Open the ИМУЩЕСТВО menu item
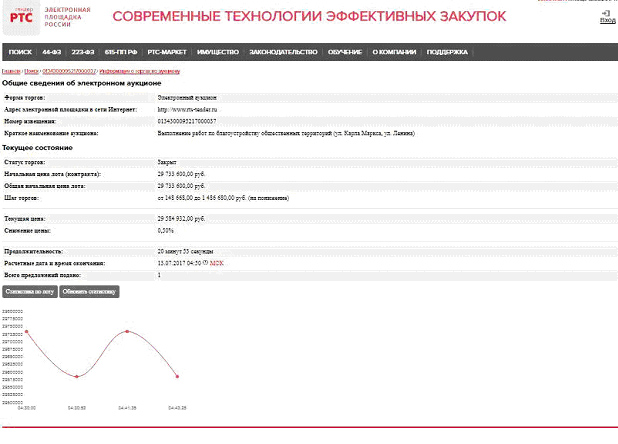 (x=218, y=52)
